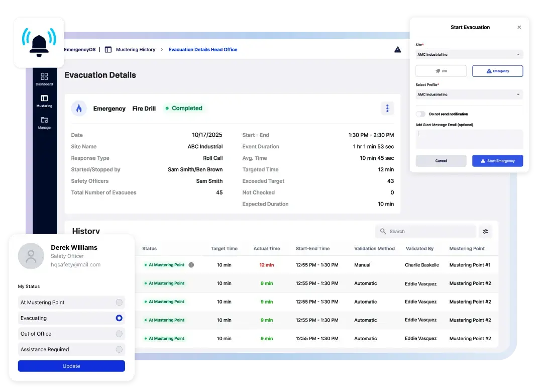
Task: Open the Manage folder sidebar icon
Action: tap(44, 123)
